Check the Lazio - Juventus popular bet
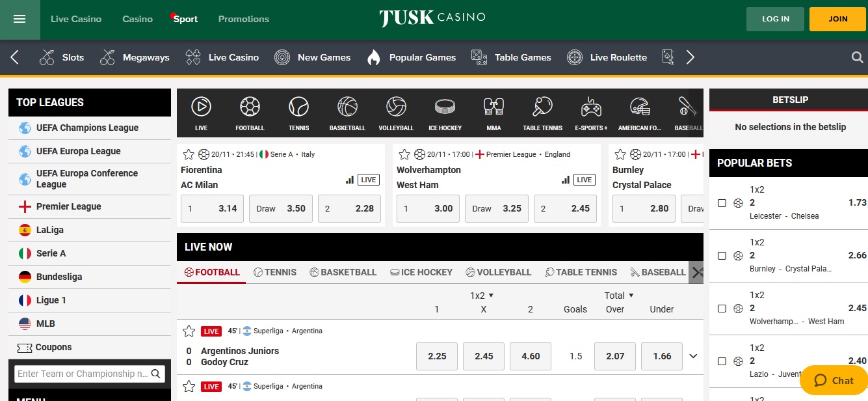This screenshot has height=401, width=868. (x=722, y=361)
